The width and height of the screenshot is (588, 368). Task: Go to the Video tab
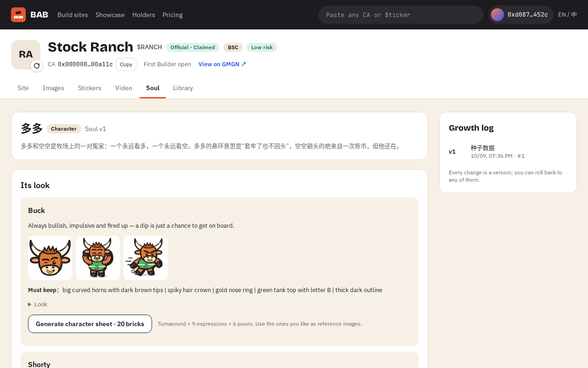(124, 88)
